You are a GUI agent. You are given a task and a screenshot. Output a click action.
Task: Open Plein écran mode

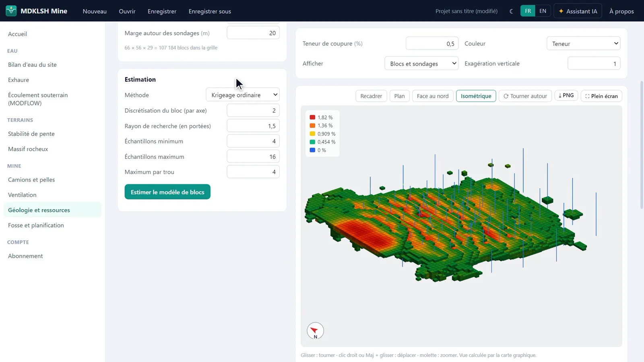[x=601, y=96]
